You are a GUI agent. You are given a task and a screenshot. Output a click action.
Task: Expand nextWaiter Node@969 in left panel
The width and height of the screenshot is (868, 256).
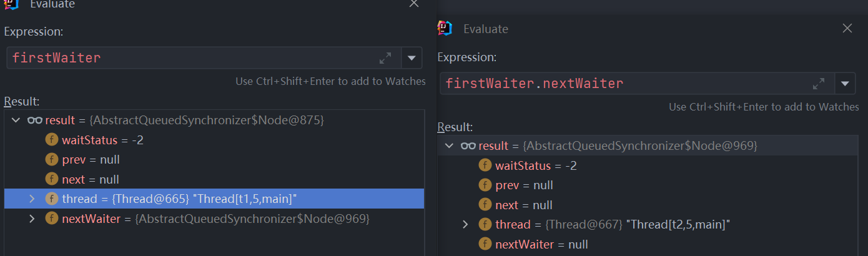pyautogui.click(x=32, y=219)
